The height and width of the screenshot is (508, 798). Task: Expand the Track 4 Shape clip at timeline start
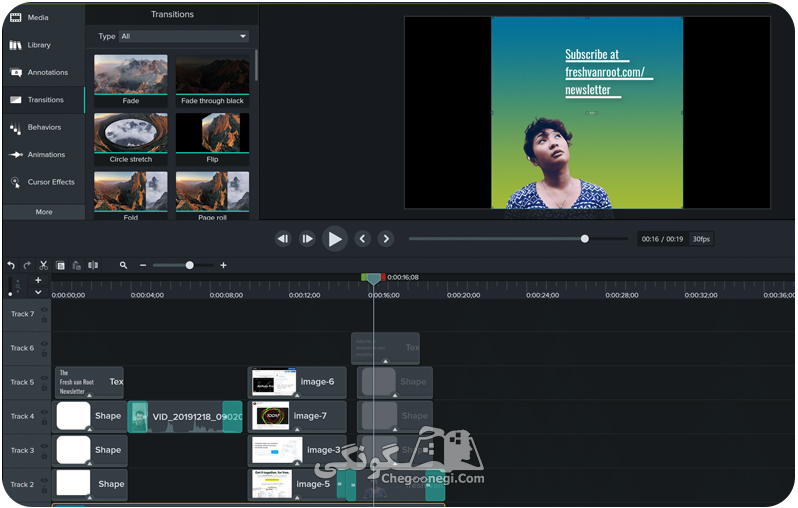(x=90, y=429)
